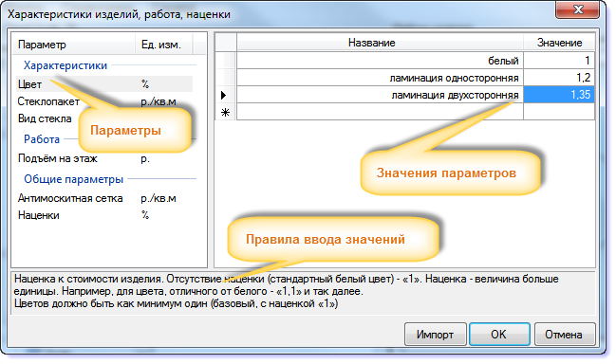This screenshot has width=616, height=364.
Task: Click the new-row asterisk row header
Action: pos(226,112)
